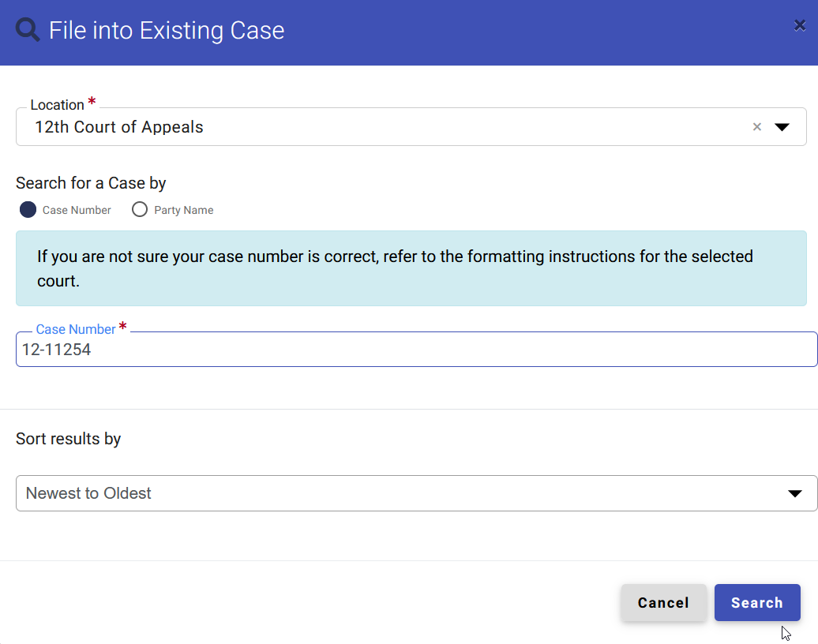Viewport: 818px width, 644px height.
Task: Click the red asterisk next to Location
Action: (x=91, y=99)
